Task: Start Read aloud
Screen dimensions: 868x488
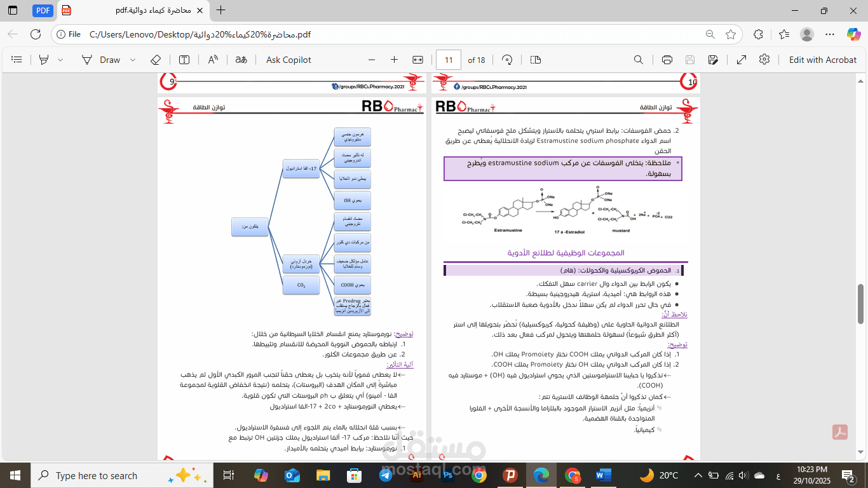Action: 213,60
